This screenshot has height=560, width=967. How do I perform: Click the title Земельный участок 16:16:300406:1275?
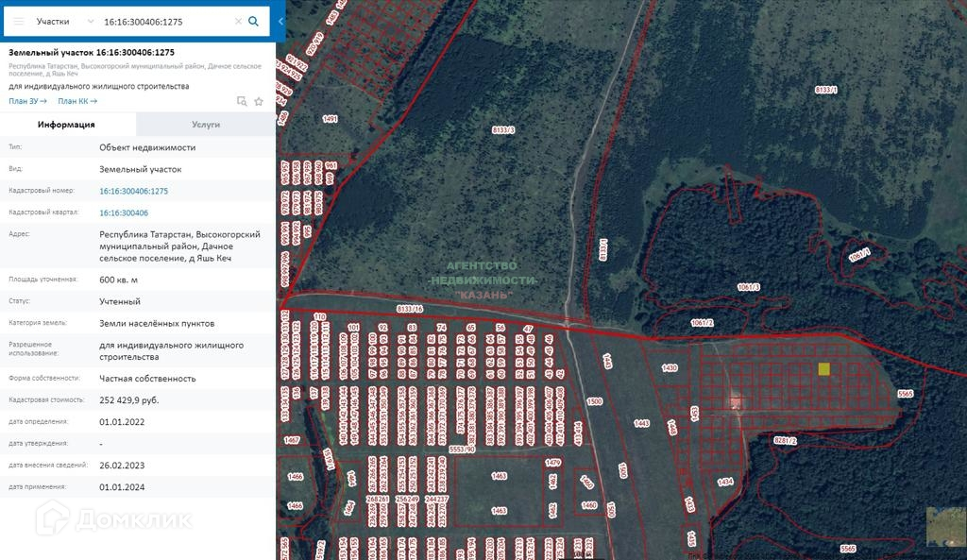pyautogui.click(x=92, y=53)
